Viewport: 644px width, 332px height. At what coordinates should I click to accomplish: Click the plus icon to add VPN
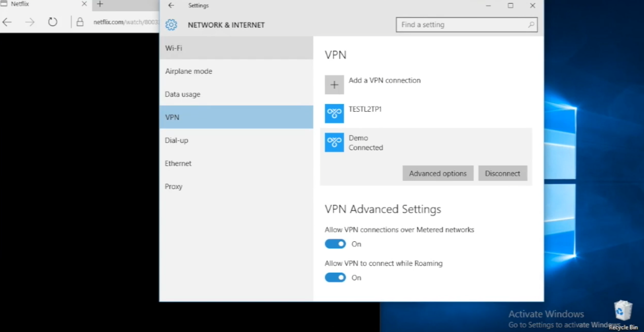334,85
